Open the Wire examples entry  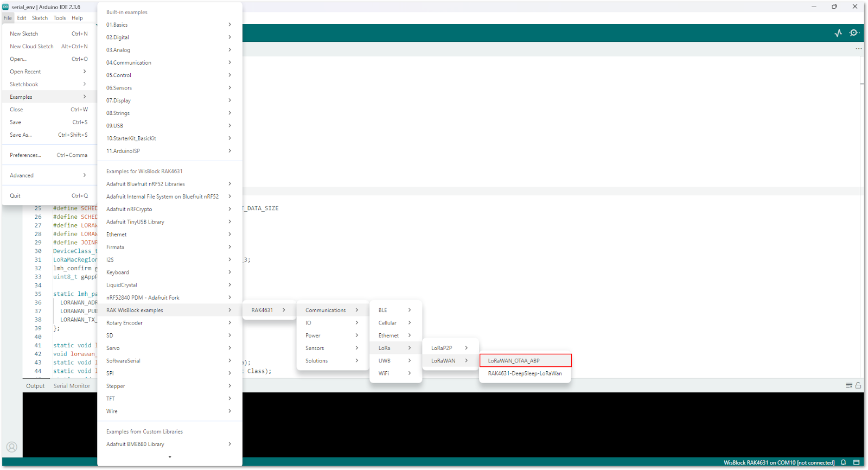pos(169,411)
